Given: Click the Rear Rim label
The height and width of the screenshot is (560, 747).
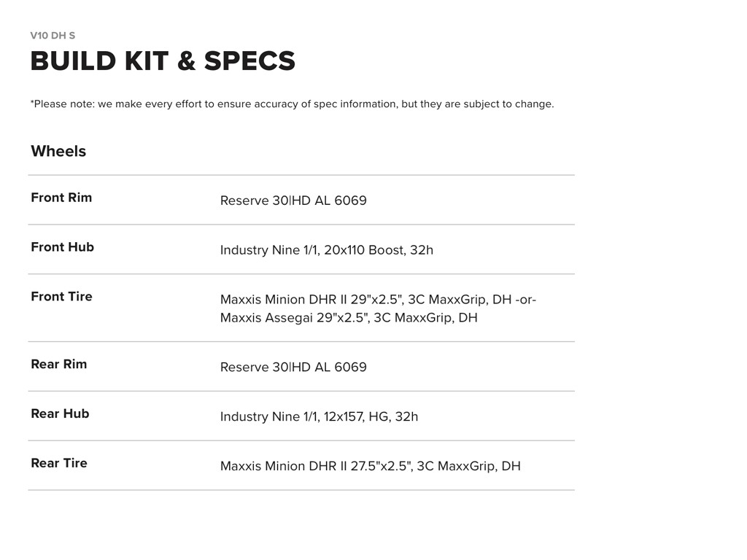Looking at the screenshot, I should (x=58, y=365).
